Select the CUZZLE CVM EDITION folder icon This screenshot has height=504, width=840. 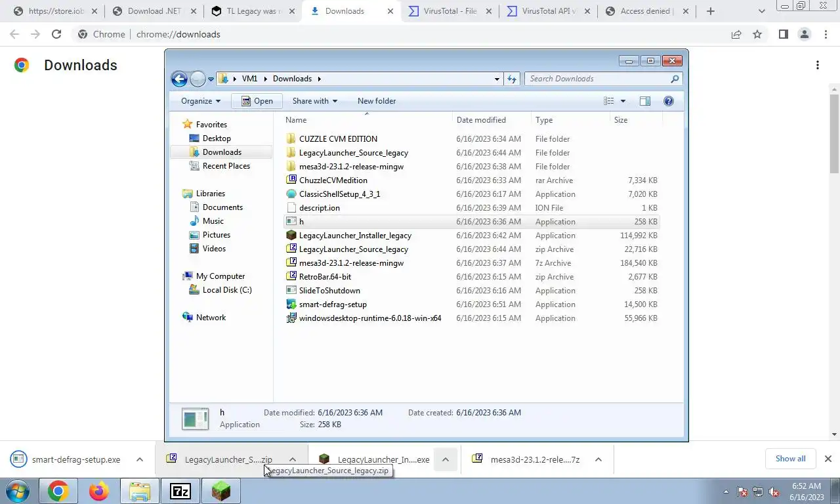pyautogui.click(x=291, y=139)
